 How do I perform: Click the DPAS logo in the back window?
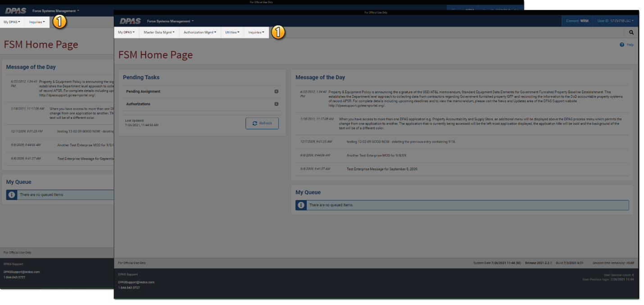pos(15,11)
